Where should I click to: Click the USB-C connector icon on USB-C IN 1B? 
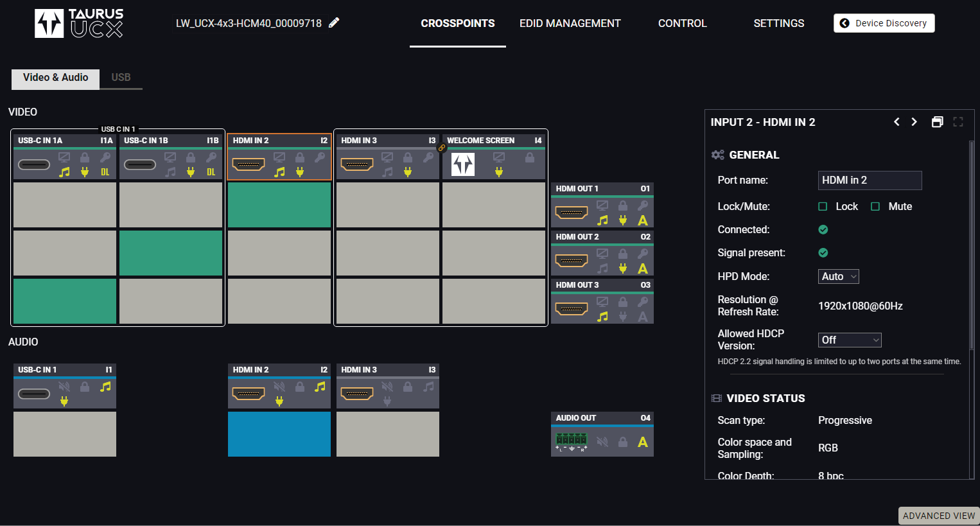tap(140, 164)
